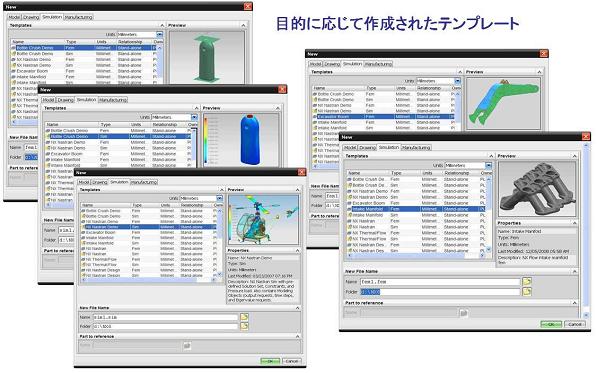Click Cancel button in helicopter dialog
This screenshot has height=373, width=597.
(x=292, y=361)
